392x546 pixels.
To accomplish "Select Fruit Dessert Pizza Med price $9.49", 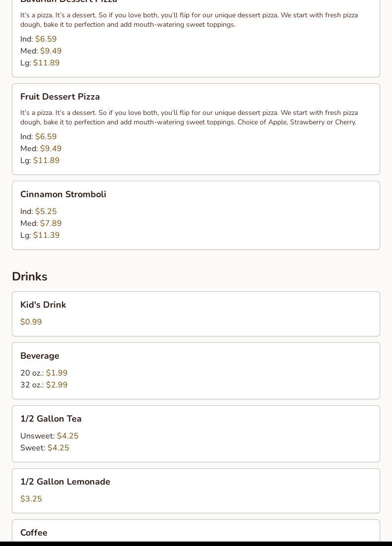I will pos(50,149).
